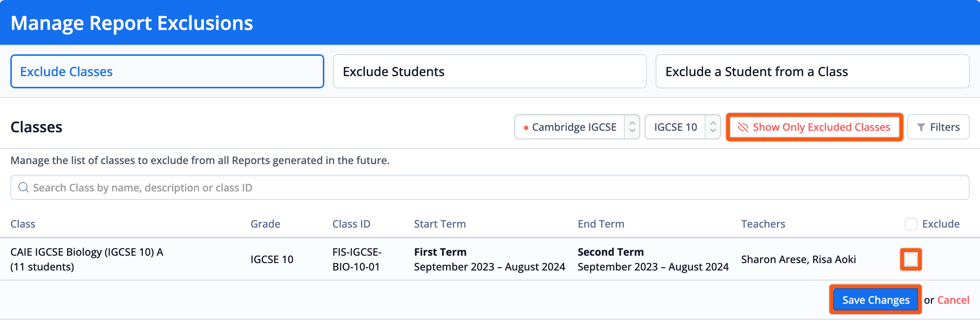Click the Cancel link

953,300
